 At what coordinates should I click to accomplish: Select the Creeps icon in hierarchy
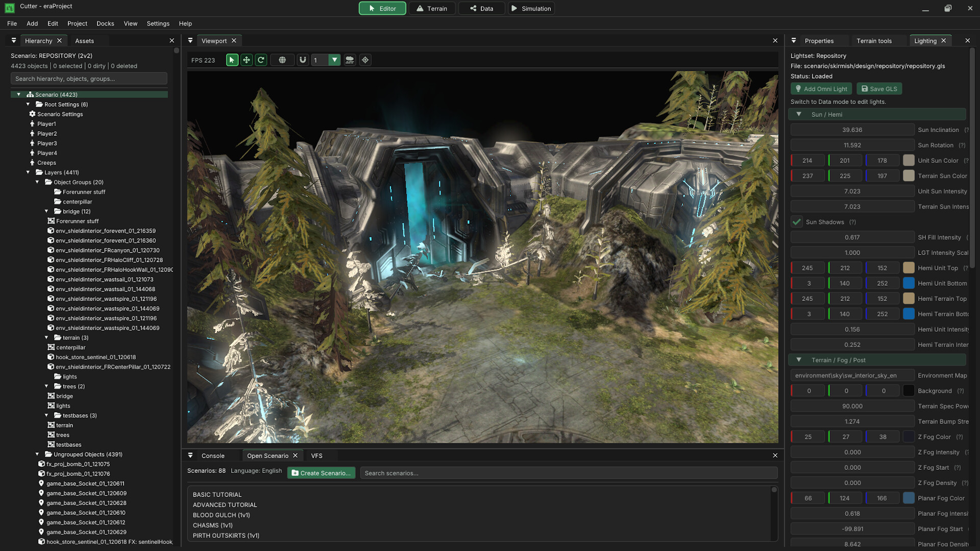(x=32, y=162)
